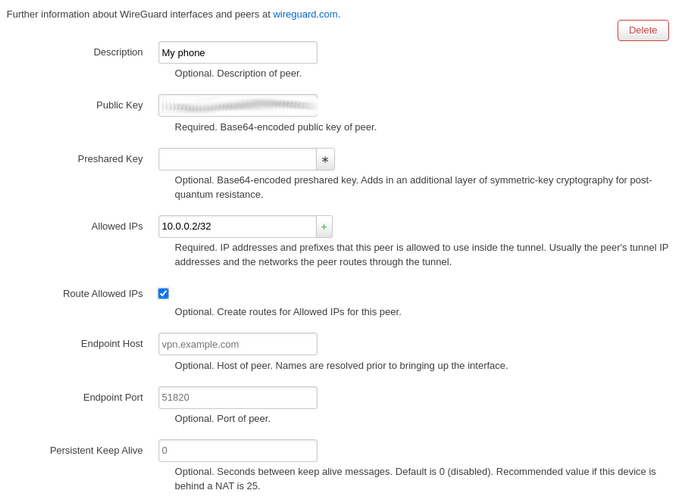The height and width of the screenshot is (499, 675).
Task: Click the 'Description' field label
Action: (x=118, y=52)
